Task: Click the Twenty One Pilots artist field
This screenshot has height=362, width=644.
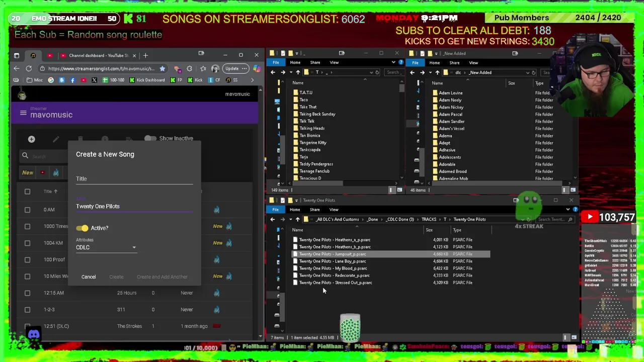Action: [x=134, y=206]
